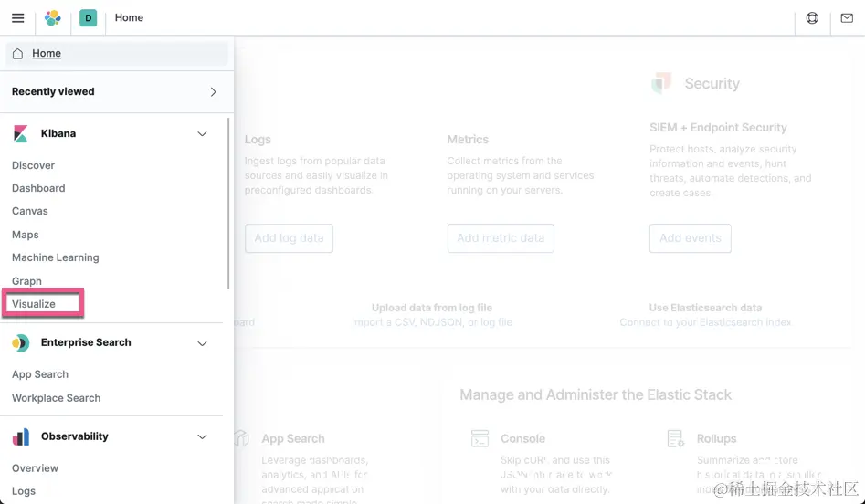Toggle the hamburger navigation menu
865x504 pixels.
click(17, 17)
